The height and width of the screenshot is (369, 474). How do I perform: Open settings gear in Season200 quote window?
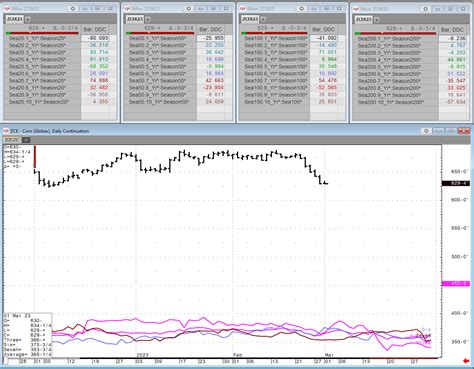tap(425, 9)
